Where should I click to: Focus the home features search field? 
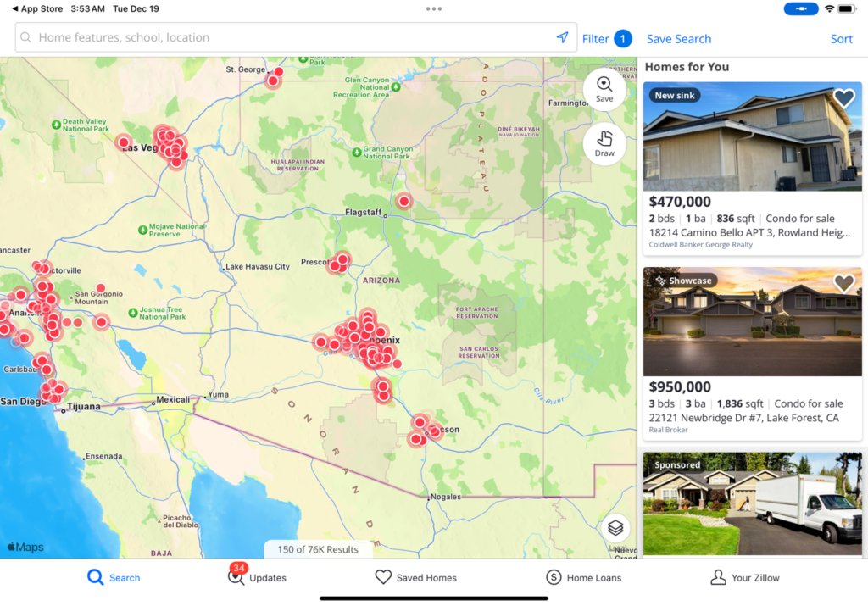[296, 37]
